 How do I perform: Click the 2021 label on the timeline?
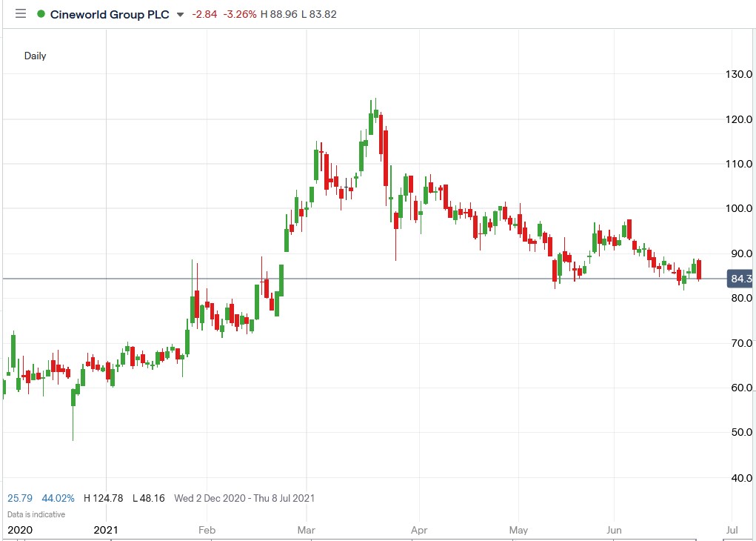pyautogui.click(x=104, y=530)
